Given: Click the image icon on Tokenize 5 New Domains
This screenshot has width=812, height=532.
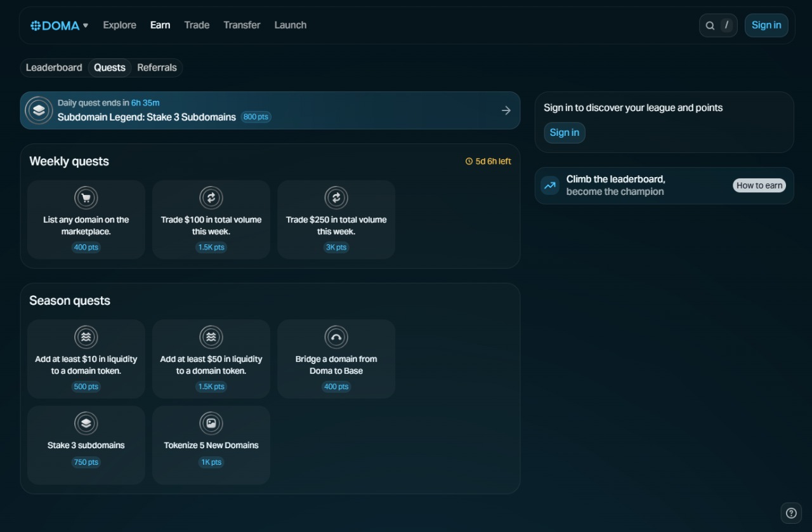Looking at the screenshot, I should pyautogui.click(x=211, y=423).
